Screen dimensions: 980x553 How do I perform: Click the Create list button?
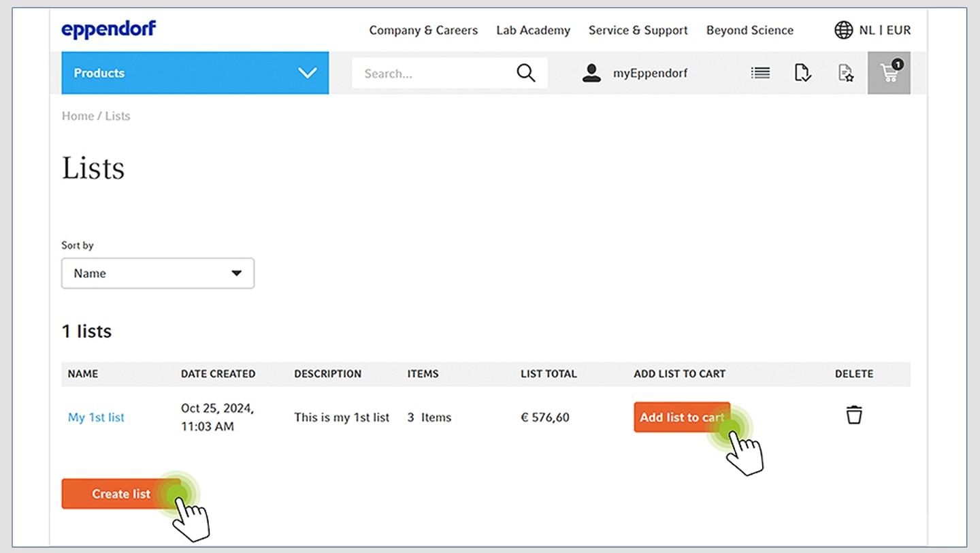121,494
